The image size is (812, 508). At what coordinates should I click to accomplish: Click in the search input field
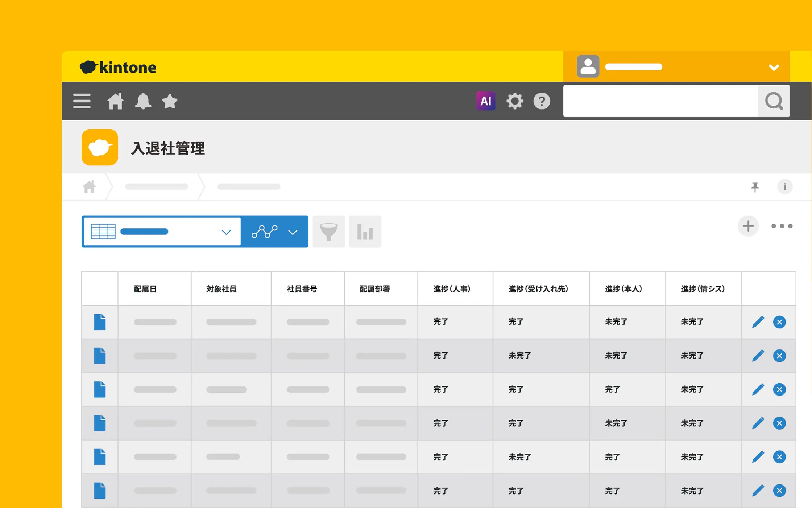(660, 101)
